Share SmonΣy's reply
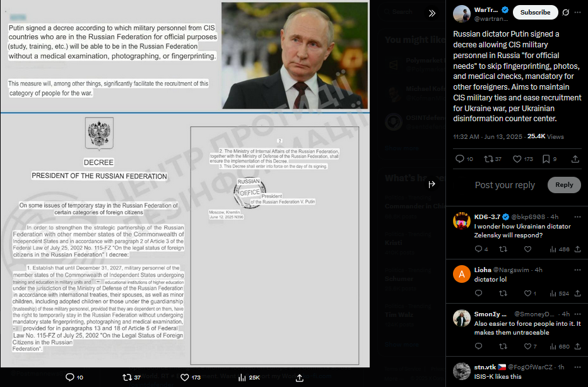The image size is (588, 387). click(x=577, y=347)
